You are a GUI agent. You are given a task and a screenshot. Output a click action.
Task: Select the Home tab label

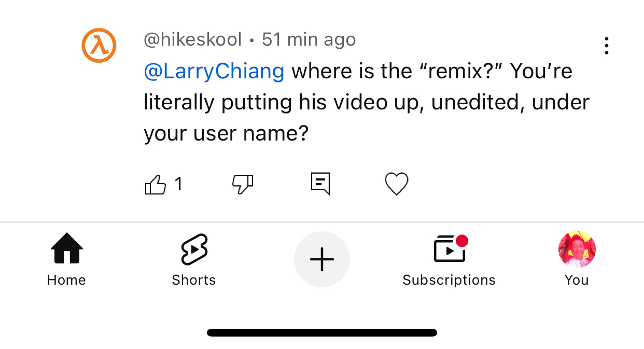(x=66, y=280)
